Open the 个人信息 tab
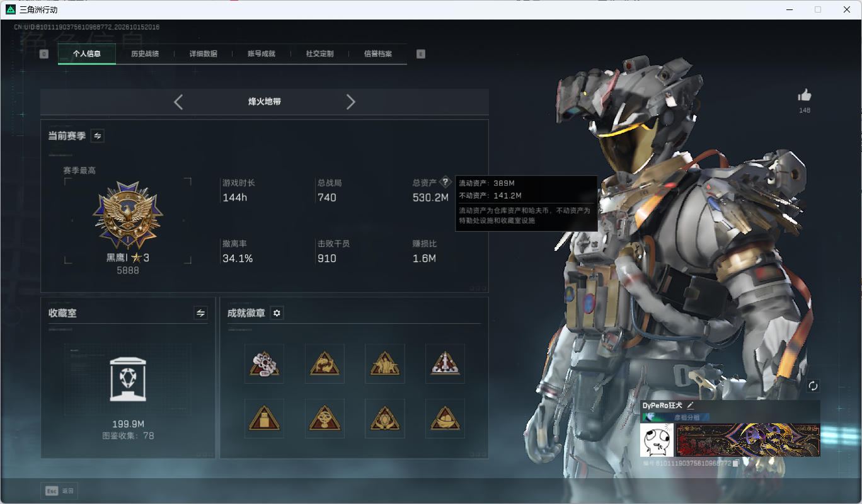Viewport: 862px width, 504px height. coord(87,54)
